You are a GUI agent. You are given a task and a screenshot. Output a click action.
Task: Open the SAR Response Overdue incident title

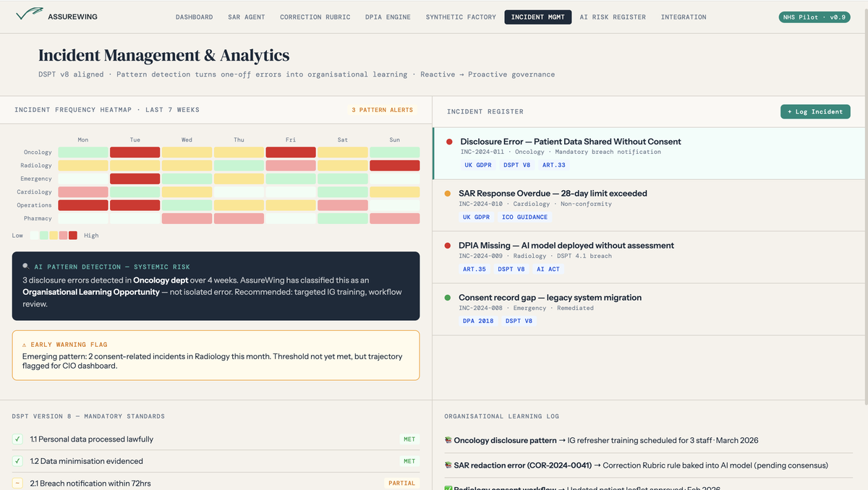tap(553, 194)
